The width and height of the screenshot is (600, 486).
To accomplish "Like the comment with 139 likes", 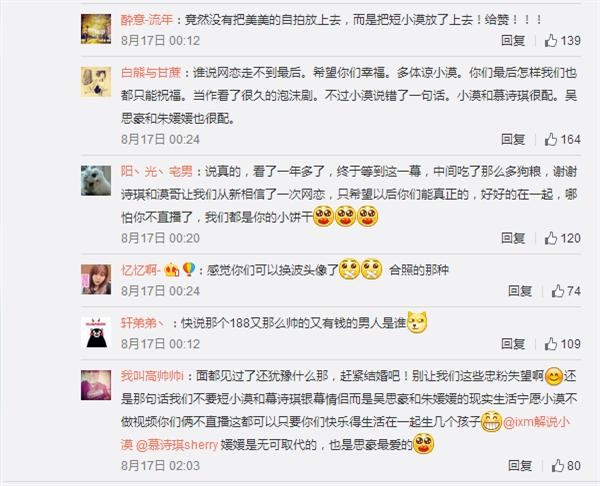I will [562, 40].
